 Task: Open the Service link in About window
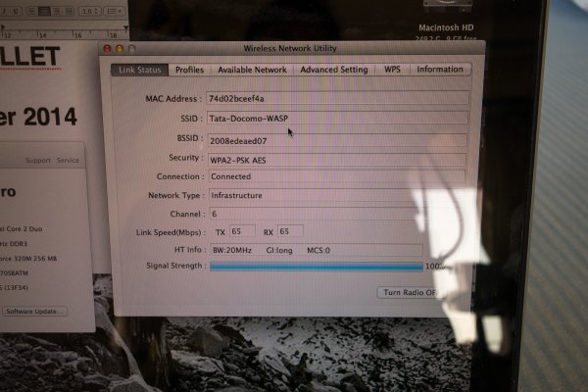[68, 160]
